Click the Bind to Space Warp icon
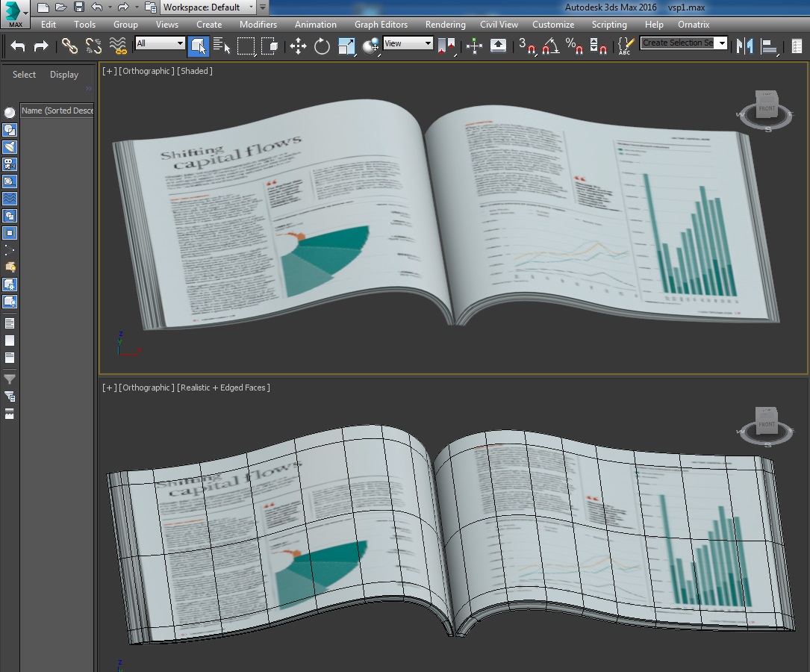The width and height of the screenshot is (810, 672). (x=118, y=46)
